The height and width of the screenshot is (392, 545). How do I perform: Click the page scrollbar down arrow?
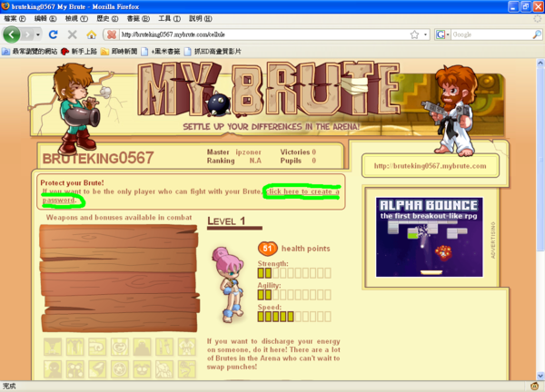point(540,376)
